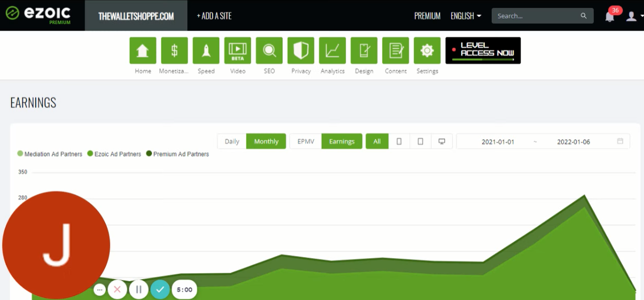The width and height of the screenshot is (644, 300).
Task: Toggle Premium Ad Partners legend series
Action: point(177,154)
